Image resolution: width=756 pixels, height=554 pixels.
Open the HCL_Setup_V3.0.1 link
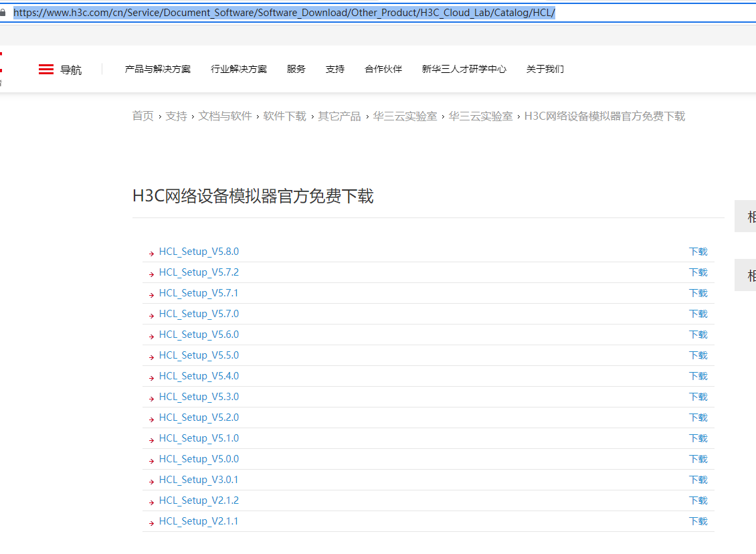coord(198,480)
